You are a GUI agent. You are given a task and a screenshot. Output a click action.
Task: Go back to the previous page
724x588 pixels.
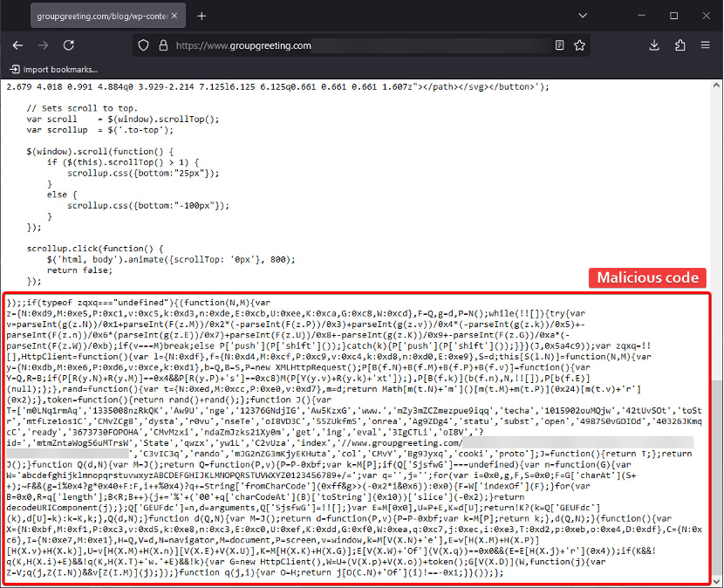17,45
